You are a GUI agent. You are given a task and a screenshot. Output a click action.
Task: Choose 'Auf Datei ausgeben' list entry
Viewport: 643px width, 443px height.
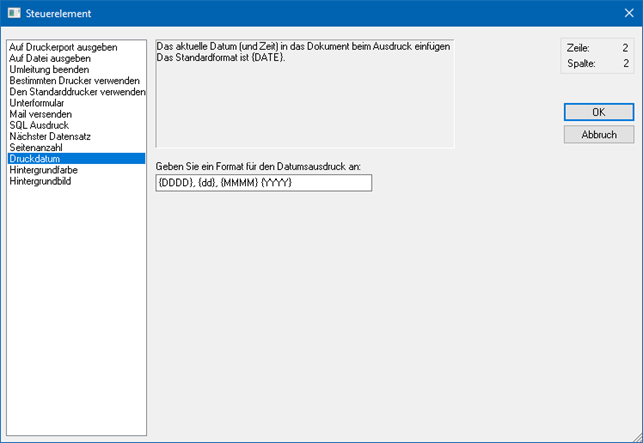(50, 58)
